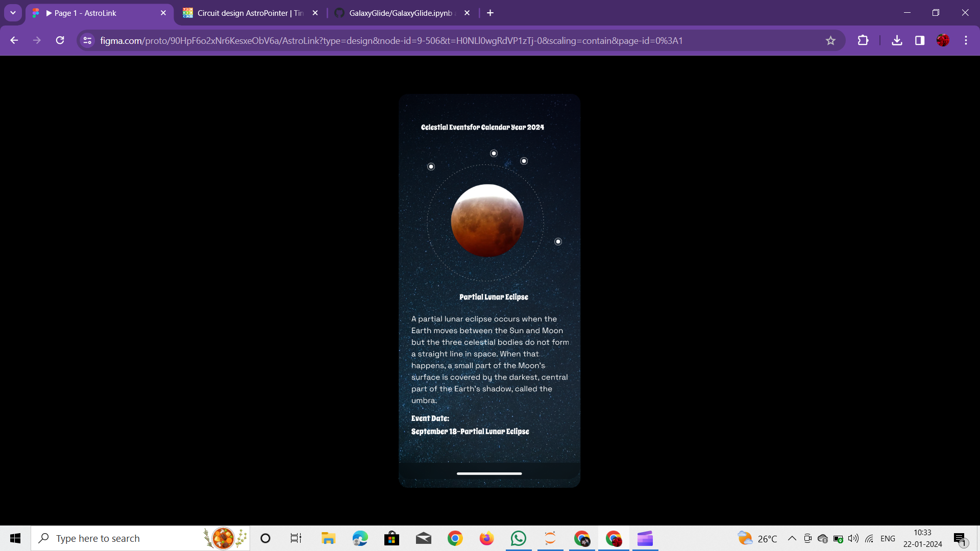Open the Chrome downloads icon
Screen dimensions: 980x551
pyautogui.click(x=897, y=40)
